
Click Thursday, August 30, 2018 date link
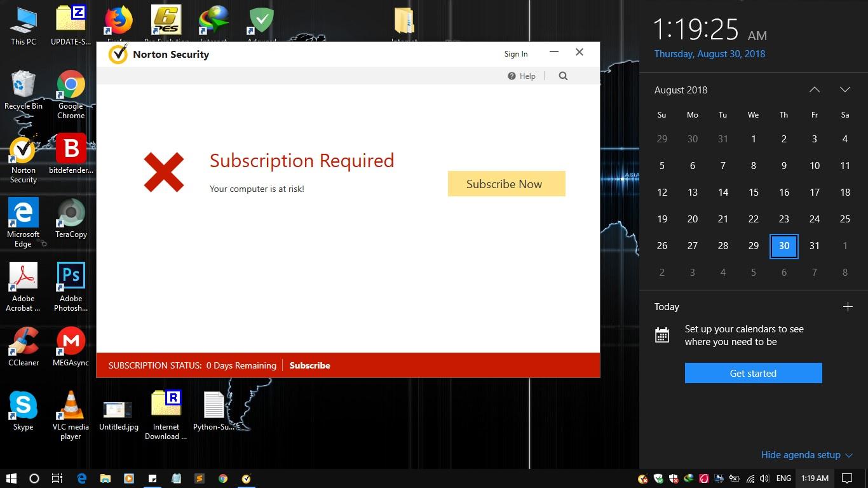[x=710, y=54]
